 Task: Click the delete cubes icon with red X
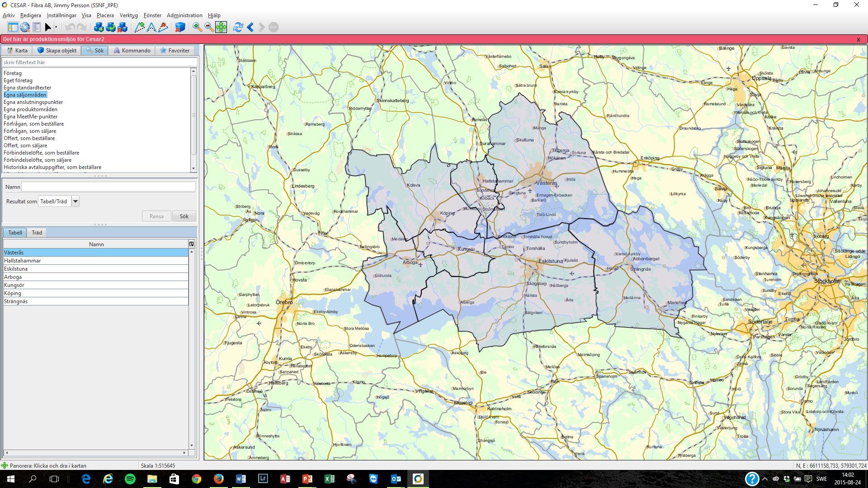(x=122, y=27)
